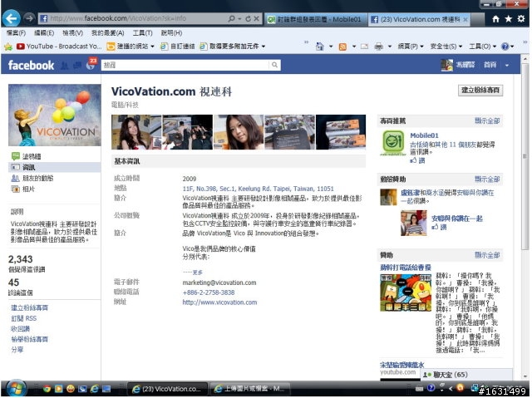Click the Internet Explorer quick launch icon
Screen dimensions: 532x398
[94, 389]
